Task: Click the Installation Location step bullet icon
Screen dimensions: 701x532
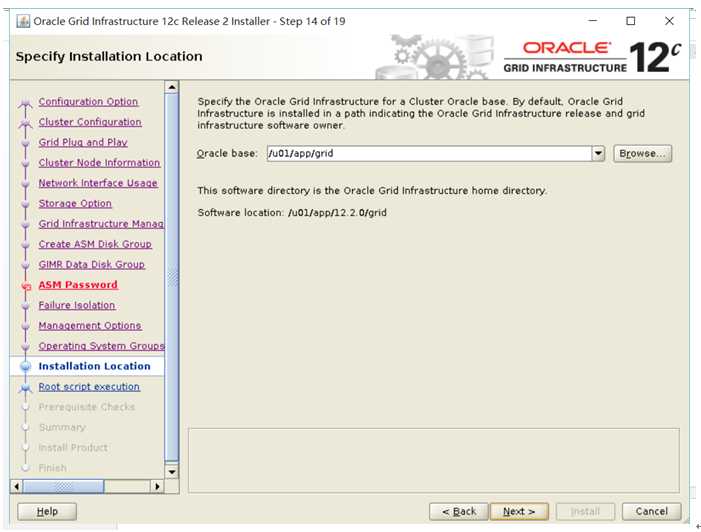Action: coord(25,367)
